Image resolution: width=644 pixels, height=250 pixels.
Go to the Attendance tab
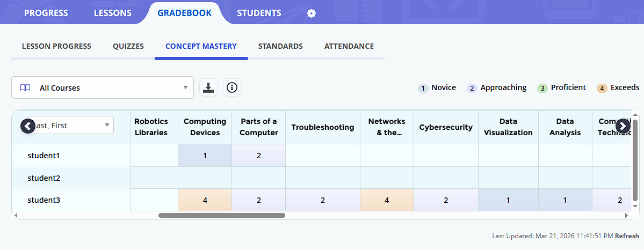pos(349,46)
